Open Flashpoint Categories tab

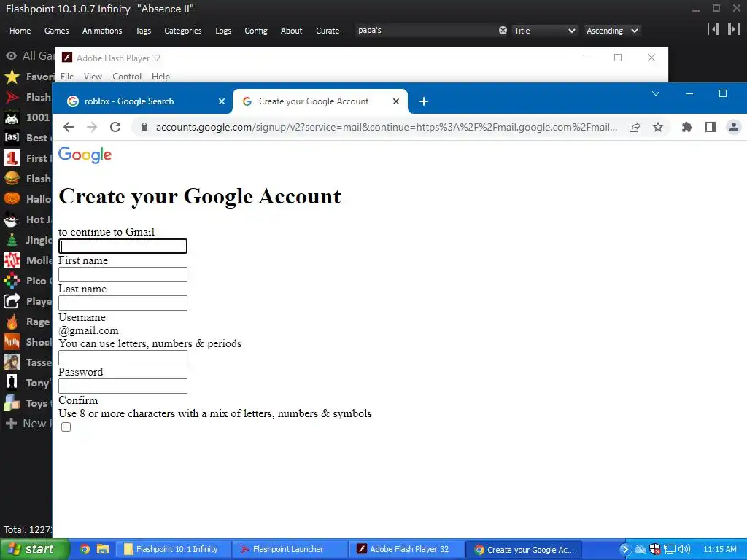pyautogui.click(x=183, y=31)
